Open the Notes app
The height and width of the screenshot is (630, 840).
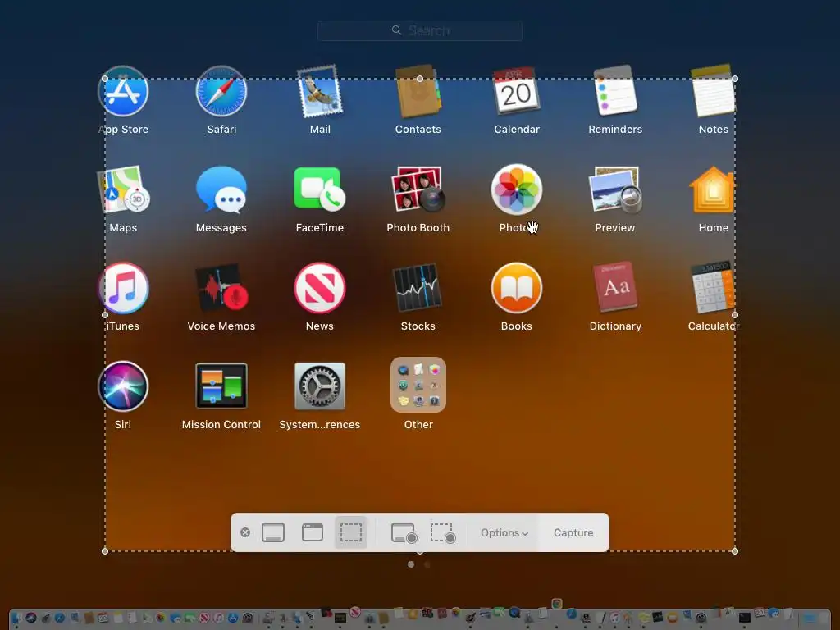(713, 92)
